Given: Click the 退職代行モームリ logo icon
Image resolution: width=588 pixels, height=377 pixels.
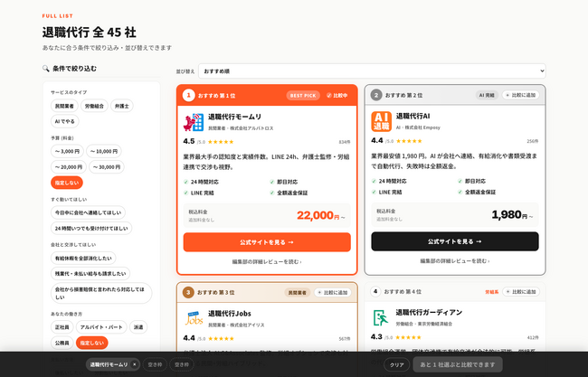Looking at the screenshot, I should (194, 123).
